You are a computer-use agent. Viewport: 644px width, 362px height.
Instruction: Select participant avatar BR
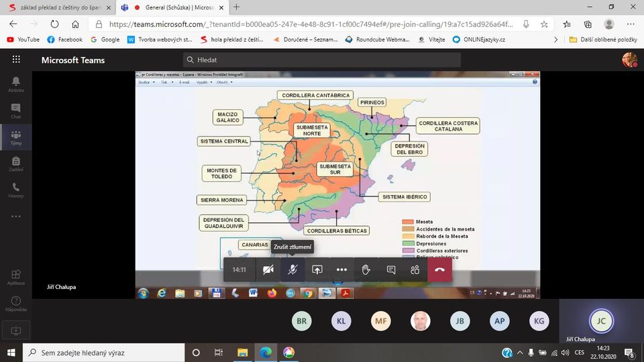(302, 321)
